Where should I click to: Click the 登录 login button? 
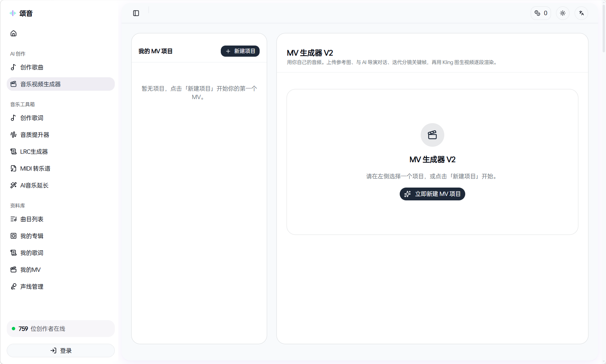61,351
